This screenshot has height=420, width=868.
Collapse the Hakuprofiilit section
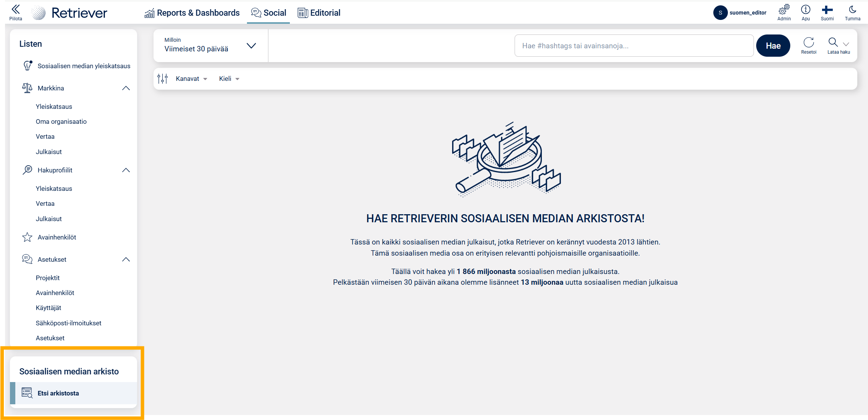pyautogui.click(x=126, y=170)
